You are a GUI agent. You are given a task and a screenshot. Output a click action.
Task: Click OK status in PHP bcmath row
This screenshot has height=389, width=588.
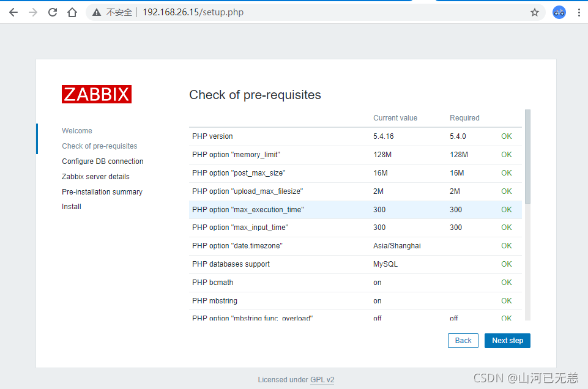tap(506, 282)
